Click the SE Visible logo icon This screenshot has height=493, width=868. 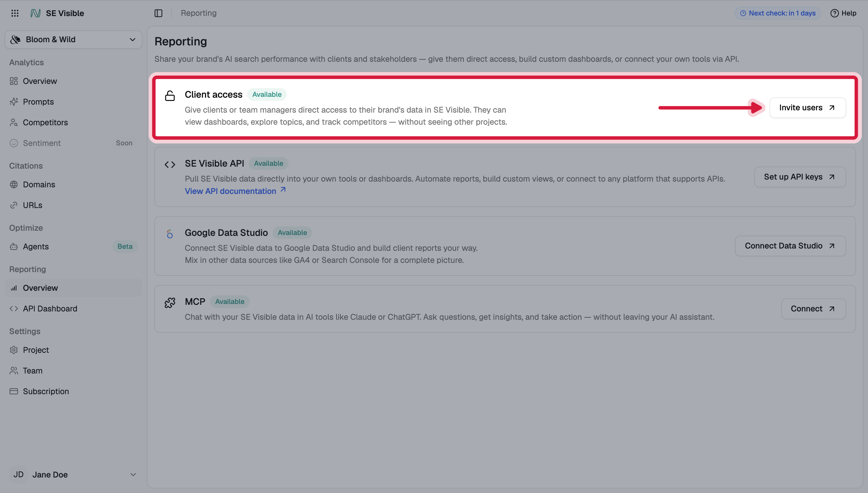pos(36,13)
